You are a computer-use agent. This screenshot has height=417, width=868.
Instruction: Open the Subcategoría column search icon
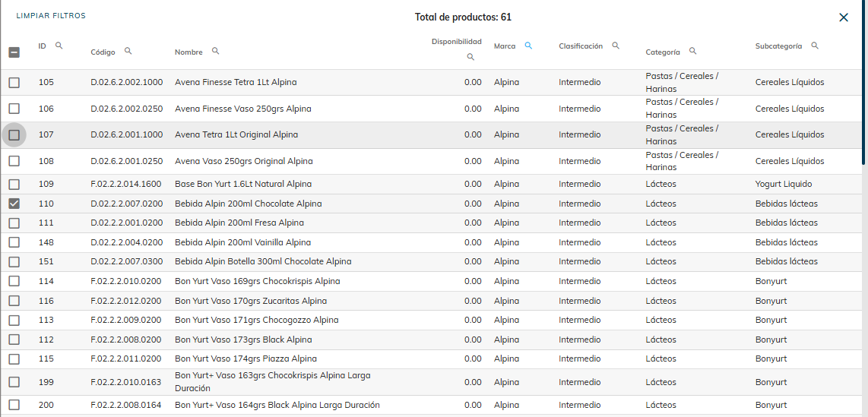tap(815, 46)
